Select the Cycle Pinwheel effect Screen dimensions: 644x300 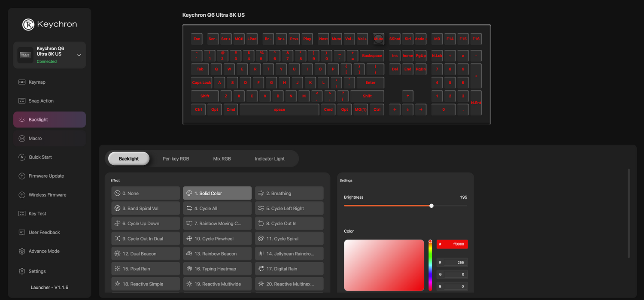[217, 239]
